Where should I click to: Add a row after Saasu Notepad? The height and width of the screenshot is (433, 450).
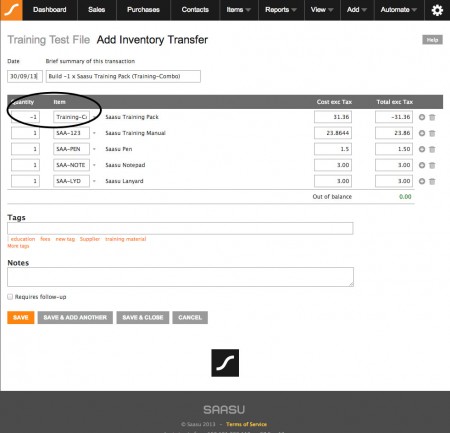[422, 165]
